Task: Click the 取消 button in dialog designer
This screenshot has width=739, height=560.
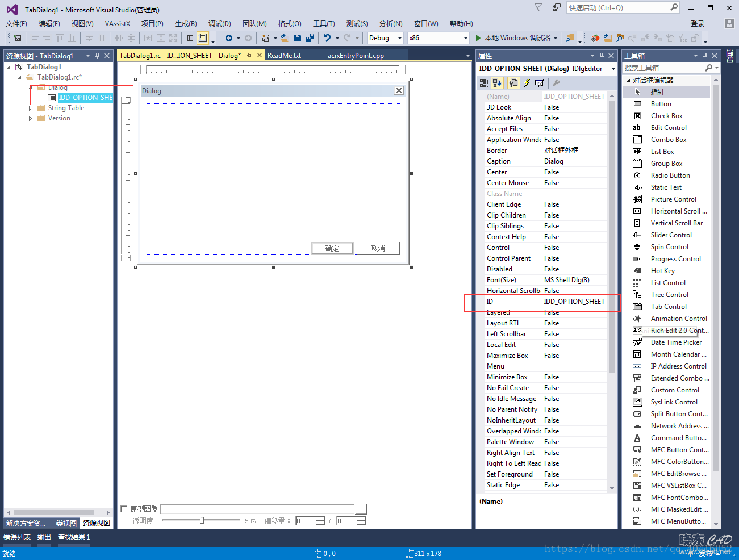Action: pyautogui.click(x=378, y=248)
